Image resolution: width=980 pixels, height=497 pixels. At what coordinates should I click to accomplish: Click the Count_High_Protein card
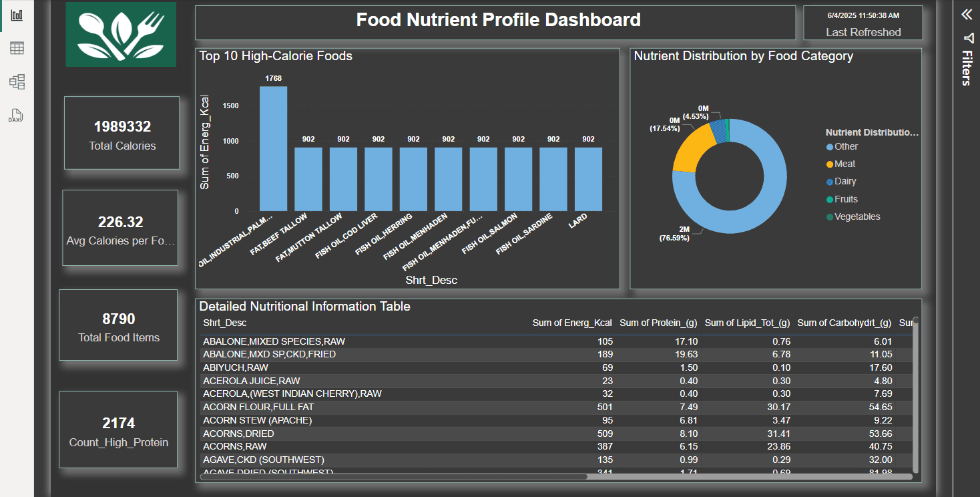118,430
